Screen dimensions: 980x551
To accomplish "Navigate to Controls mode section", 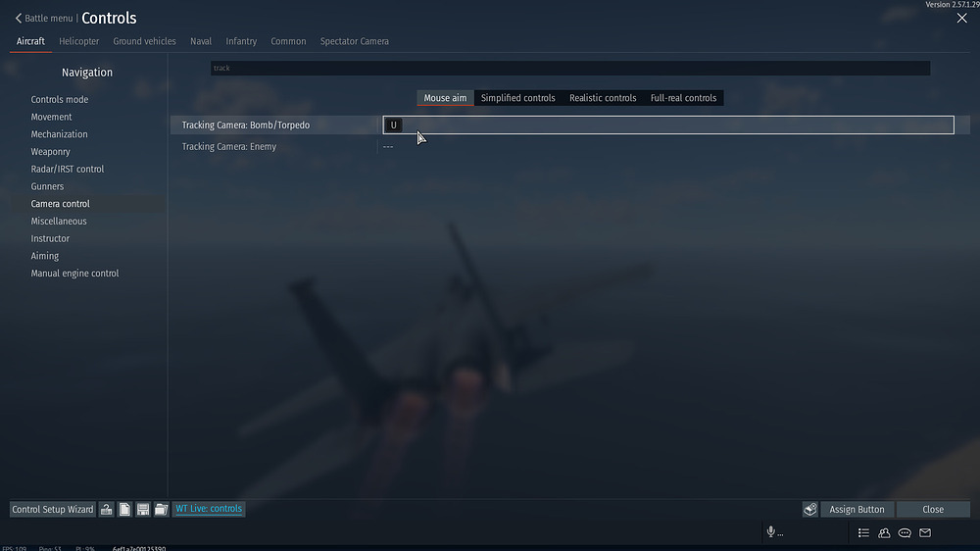I will [60, 99].
